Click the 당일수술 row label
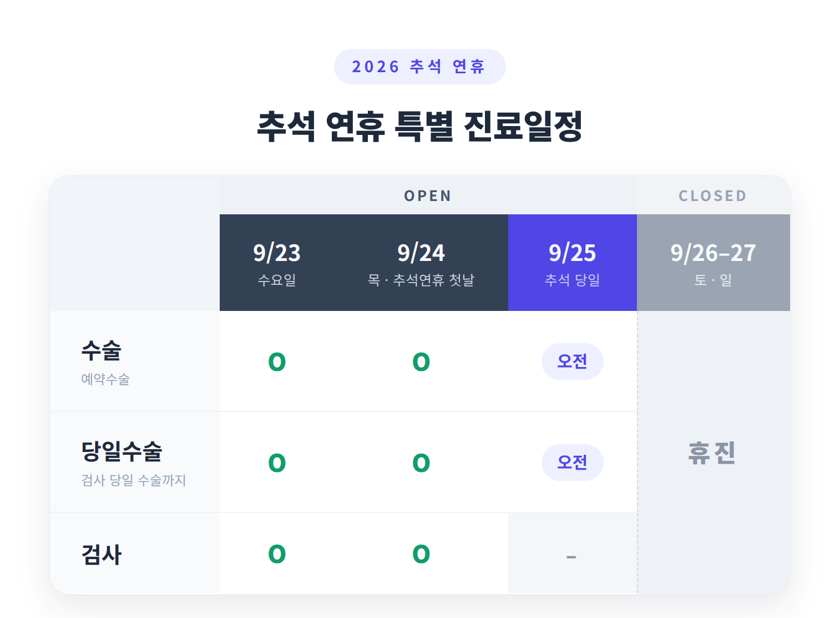The height and width of the screenshot is (618, 840). pyautogui.click(x=133, y=463)
